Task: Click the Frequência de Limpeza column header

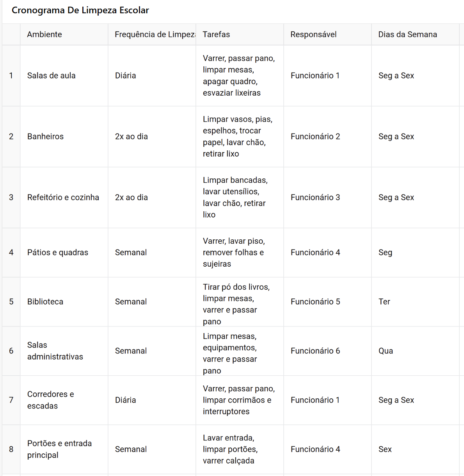Action: click(152, 34)
